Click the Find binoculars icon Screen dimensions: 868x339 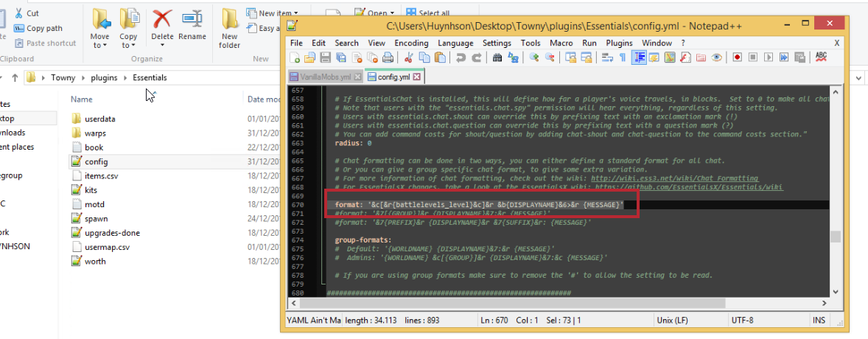(x=497, y=57)
